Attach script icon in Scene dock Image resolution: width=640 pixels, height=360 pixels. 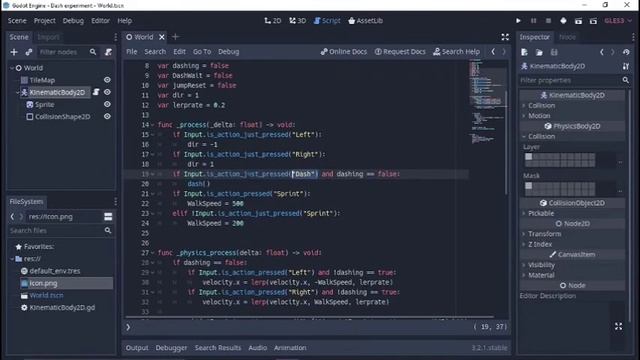(x=108, y=52)
